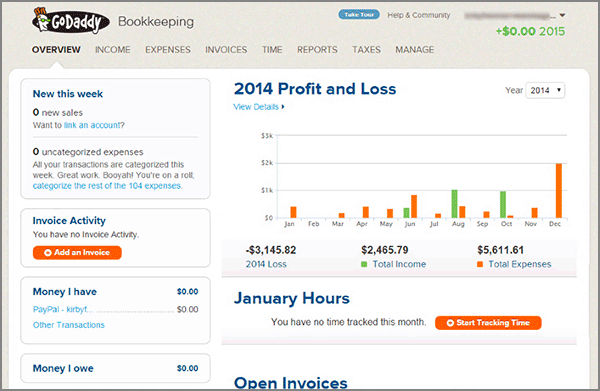Go to the Invoices tab
The height and width of the screenshot is (391, 600).
pos(226,50)
